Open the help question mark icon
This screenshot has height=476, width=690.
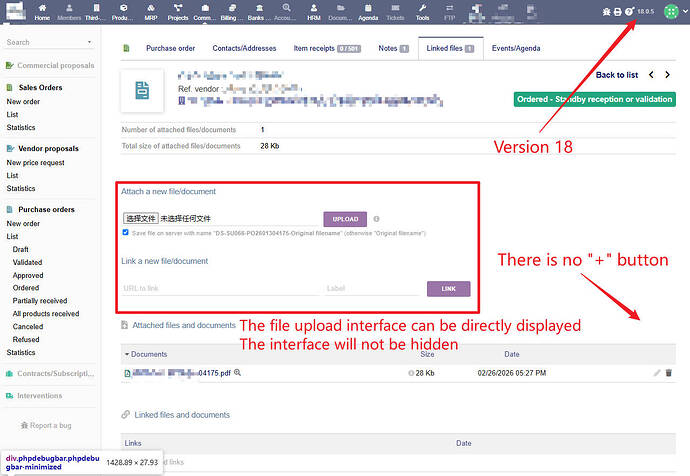pyautogui.click(x=629, y=12)
